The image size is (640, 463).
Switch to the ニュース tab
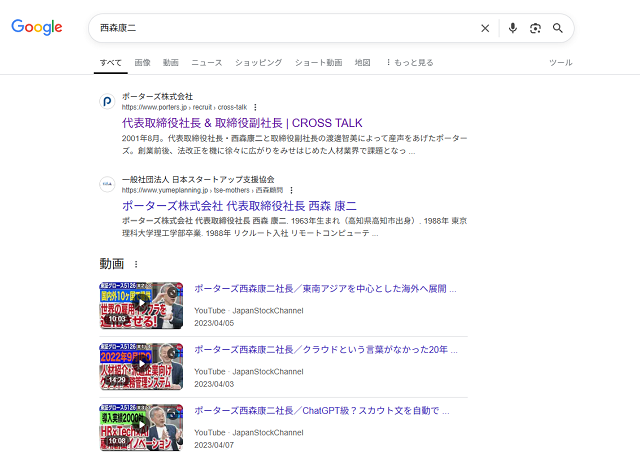207,62
